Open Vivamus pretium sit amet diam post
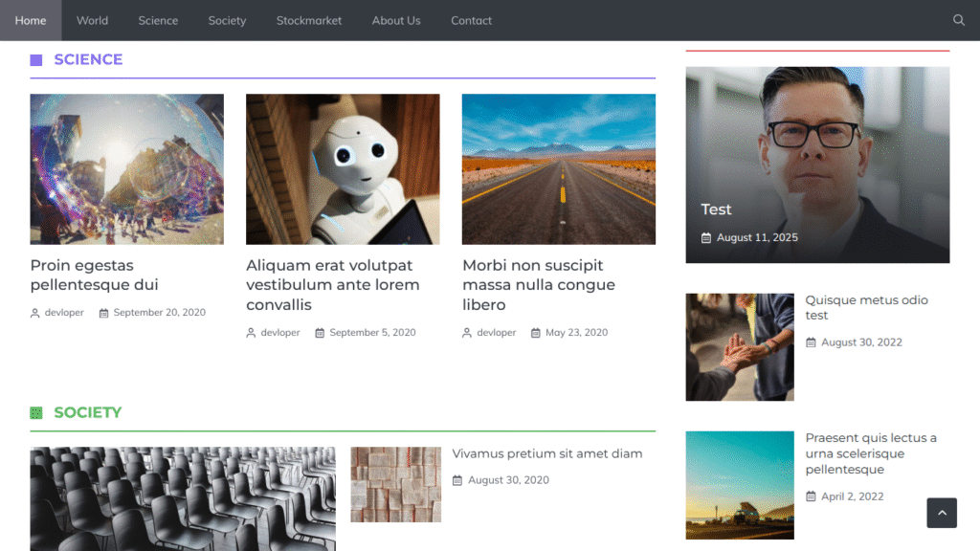 point(546,453)
